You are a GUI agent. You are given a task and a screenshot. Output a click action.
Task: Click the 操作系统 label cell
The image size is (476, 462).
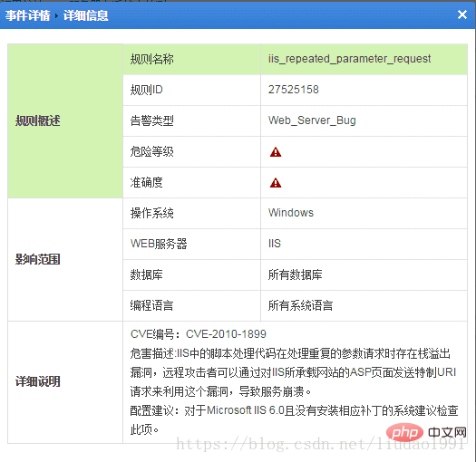[192, 213]
